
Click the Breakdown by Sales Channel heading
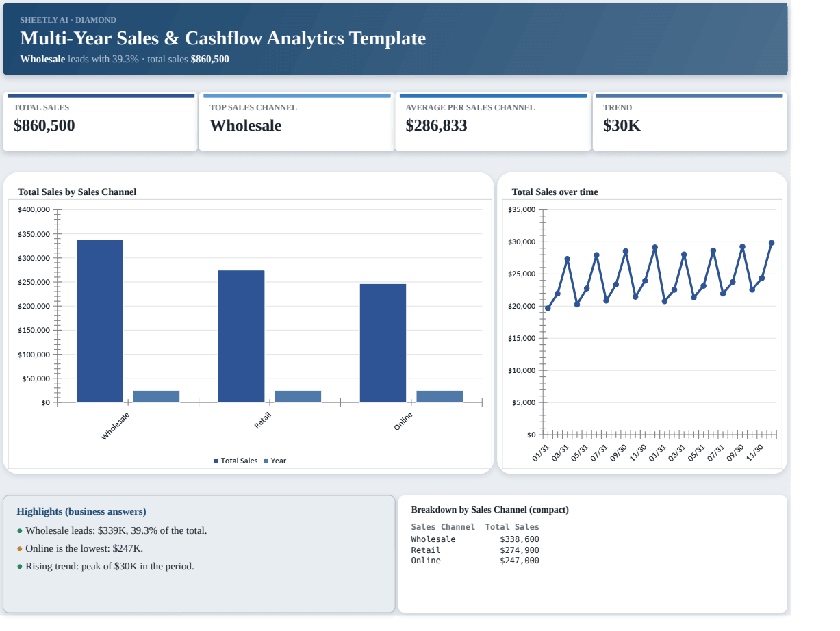tap(490, 510)
